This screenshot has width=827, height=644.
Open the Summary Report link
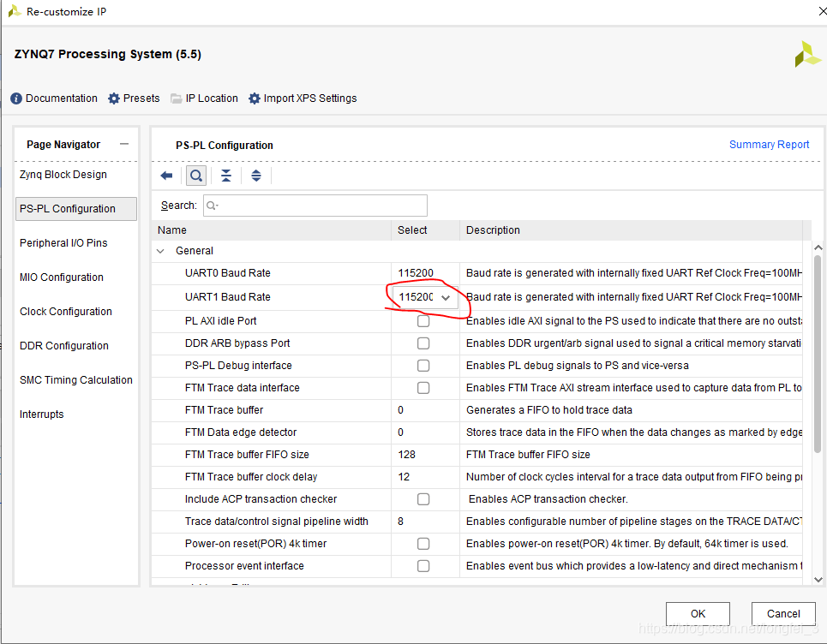(769, 145)
